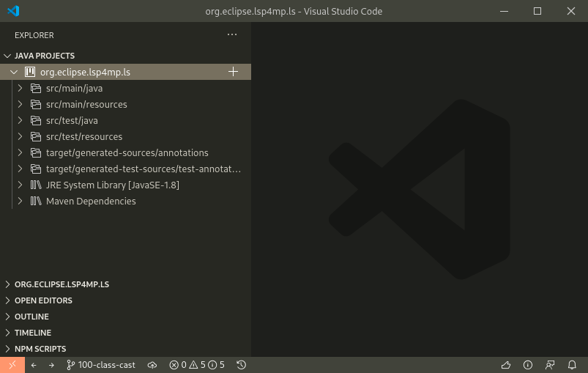Open the feedback person icon in status bar

550,365
